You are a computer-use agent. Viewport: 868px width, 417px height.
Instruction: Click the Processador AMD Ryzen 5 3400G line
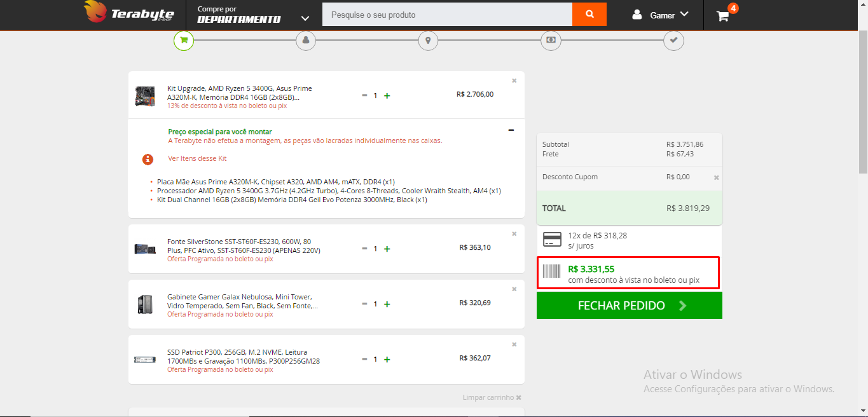tap(329, 191)
